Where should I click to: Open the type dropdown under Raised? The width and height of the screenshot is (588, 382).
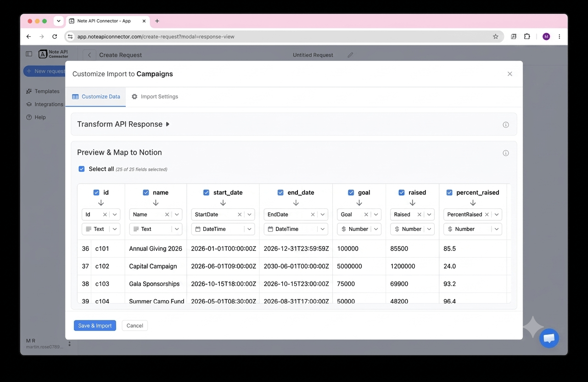click(x=412, y=229)
